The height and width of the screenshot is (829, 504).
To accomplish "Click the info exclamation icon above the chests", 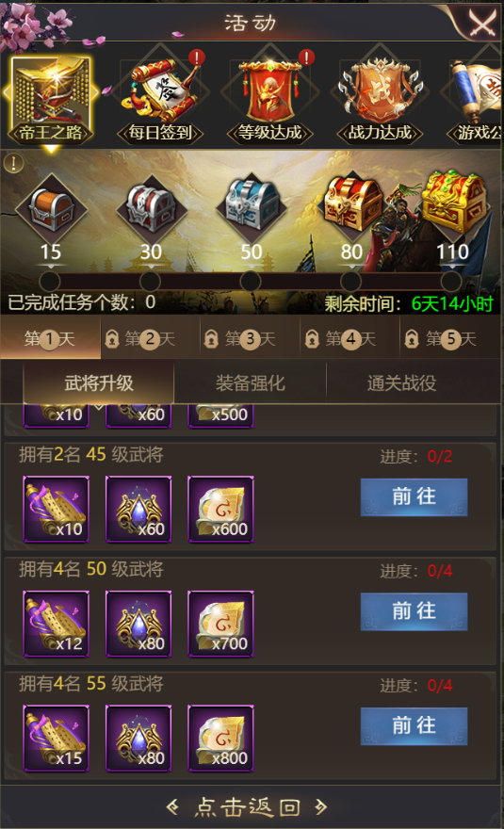I will tap(14, 163).
